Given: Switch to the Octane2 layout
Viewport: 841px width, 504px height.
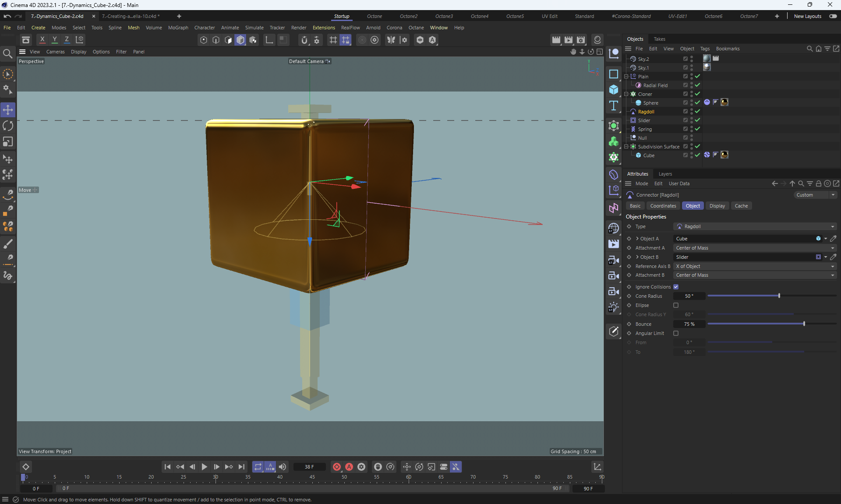Looking at the screenshot, I should (x=408, y=16).
